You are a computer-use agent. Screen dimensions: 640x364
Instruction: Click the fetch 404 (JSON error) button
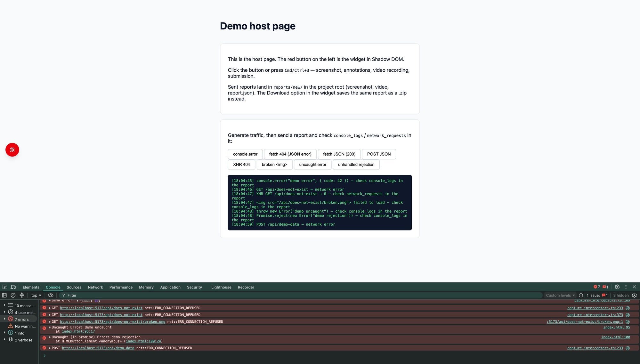click(x=290, y=154)
